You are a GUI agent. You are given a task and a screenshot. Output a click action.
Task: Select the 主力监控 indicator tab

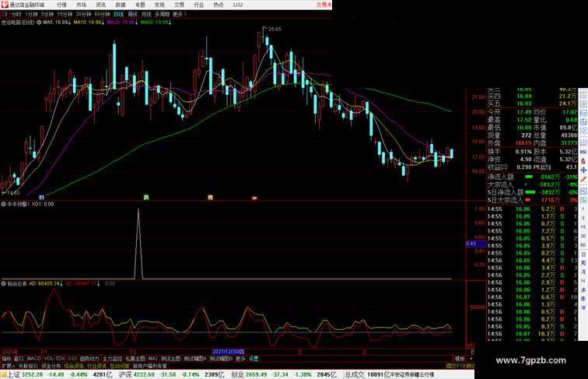(x=112, y=359)
